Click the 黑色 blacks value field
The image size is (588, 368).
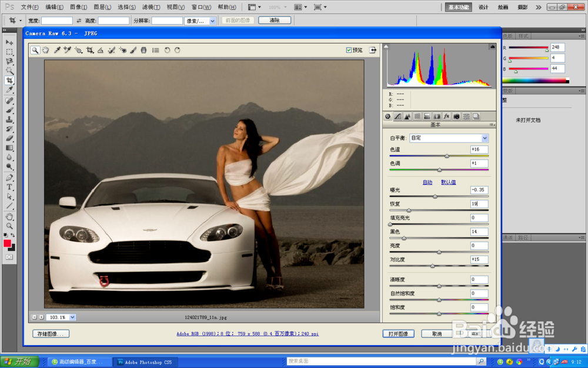tap(479, 231)
